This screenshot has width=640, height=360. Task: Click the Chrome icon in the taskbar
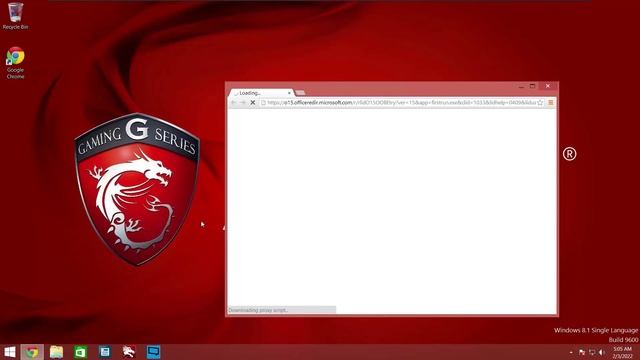point(32,352)
